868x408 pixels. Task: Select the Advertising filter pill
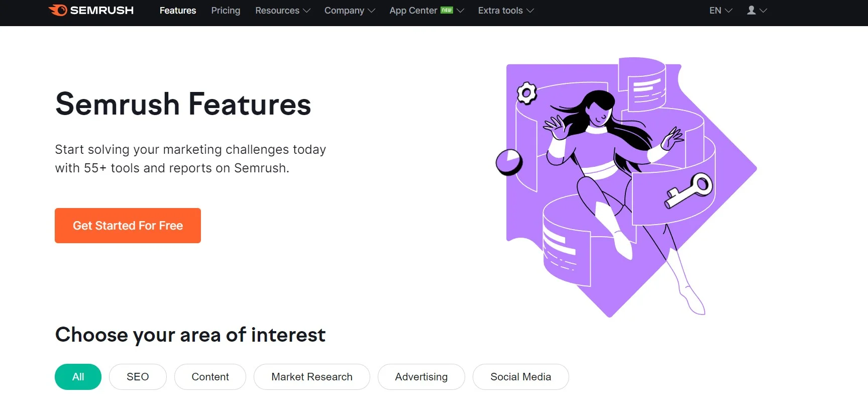point(421,377)
